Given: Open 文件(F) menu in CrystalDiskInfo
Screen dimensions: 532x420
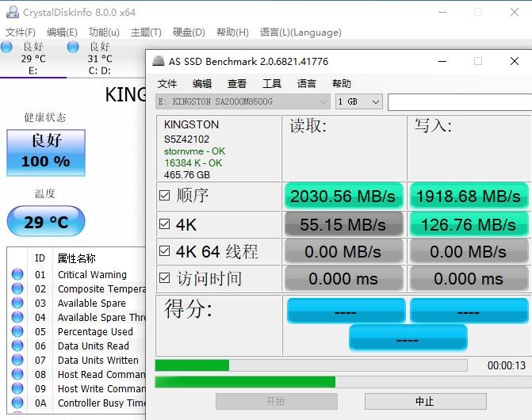Looking at the screenshot, I should tap(21, 32).
